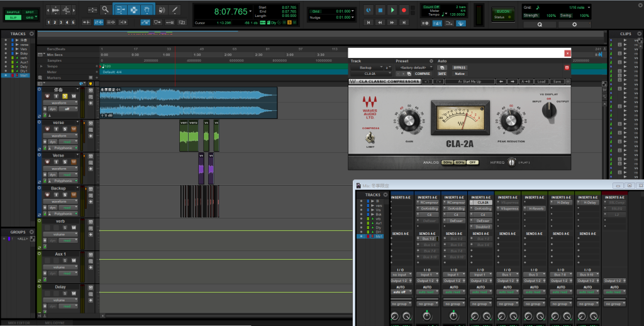Enable Slip edit mode
Viewport: 644px width, 326px height.
(x=13, y=18)
